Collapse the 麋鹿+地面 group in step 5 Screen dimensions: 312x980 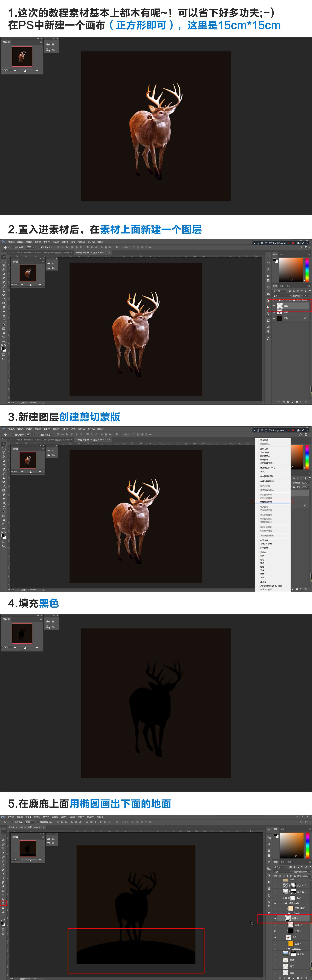point(283,903)
